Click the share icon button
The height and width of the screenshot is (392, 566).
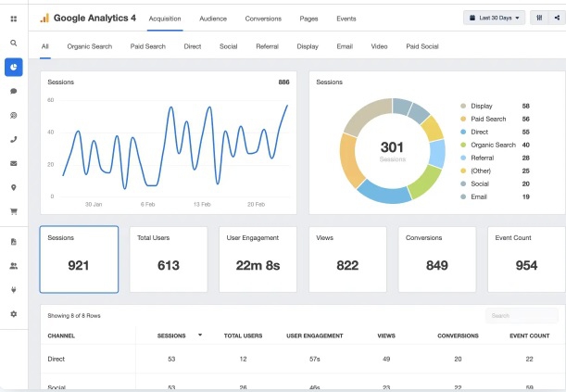pos(558,18)
